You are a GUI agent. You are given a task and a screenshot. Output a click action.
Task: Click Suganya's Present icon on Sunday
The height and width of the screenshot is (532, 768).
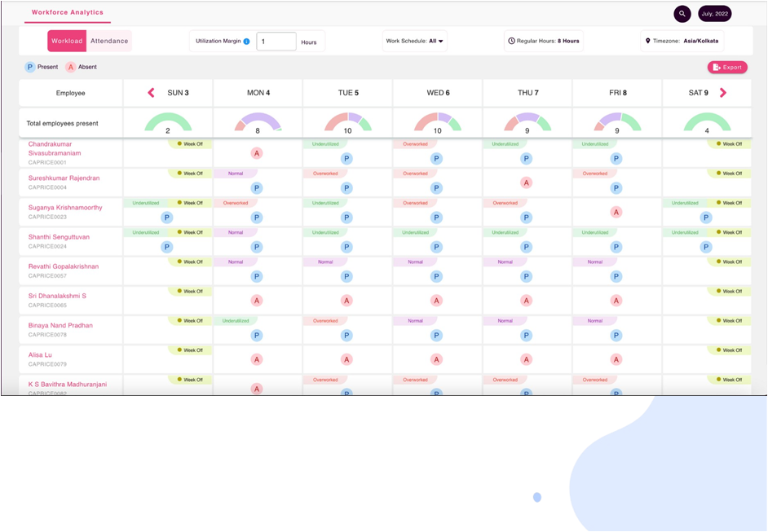point(167,218)
